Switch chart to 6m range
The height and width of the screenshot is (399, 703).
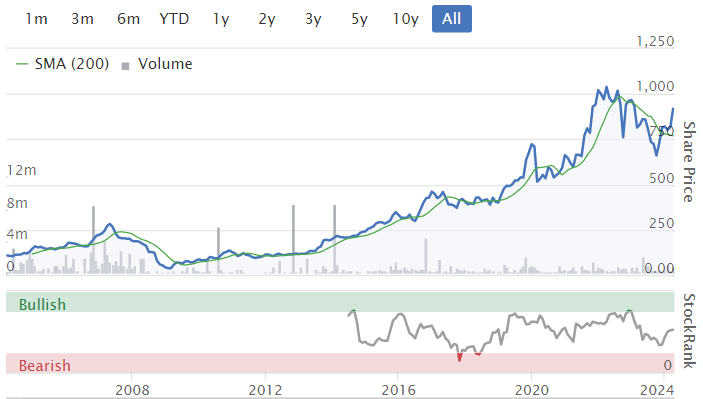tap(128, 19)
